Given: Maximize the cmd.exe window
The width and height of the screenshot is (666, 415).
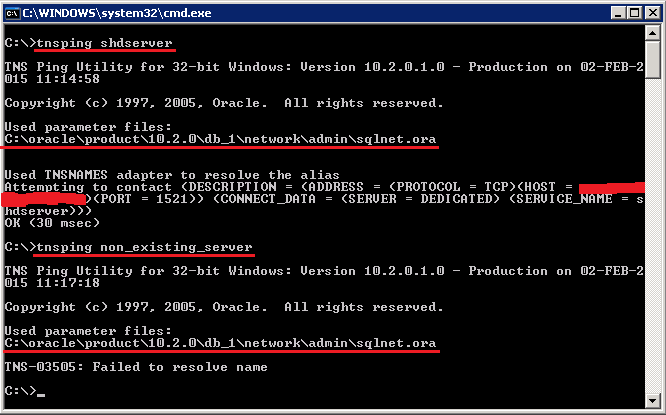Looking at the screenshot, I should click(635, 13).
